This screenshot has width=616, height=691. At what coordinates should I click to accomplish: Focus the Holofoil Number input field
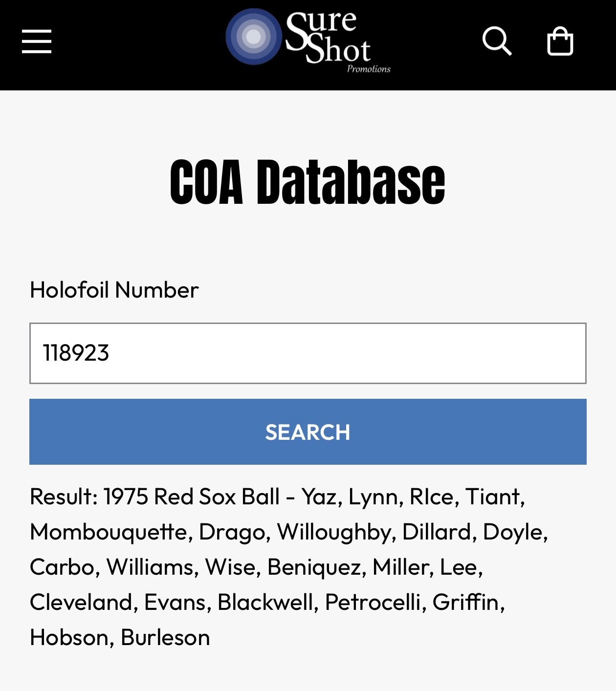coord(342,353)
